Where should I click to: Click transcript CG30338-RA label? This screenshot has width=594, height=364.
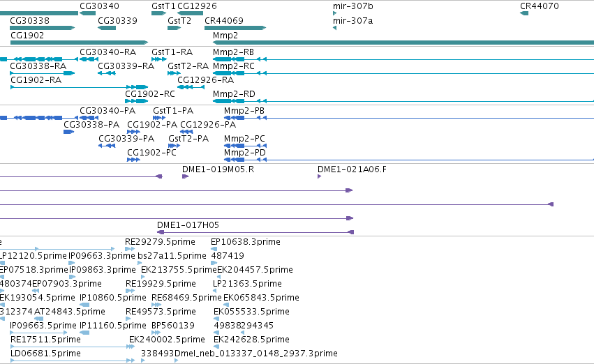(38, 66)
